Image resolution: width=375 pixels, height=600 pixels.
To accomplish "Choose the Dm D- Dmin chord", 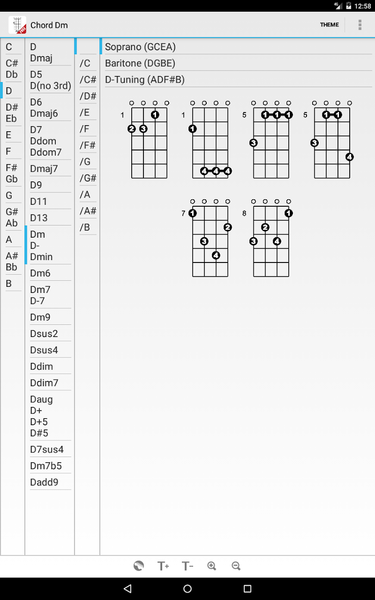I will click(x=50, y=245).
